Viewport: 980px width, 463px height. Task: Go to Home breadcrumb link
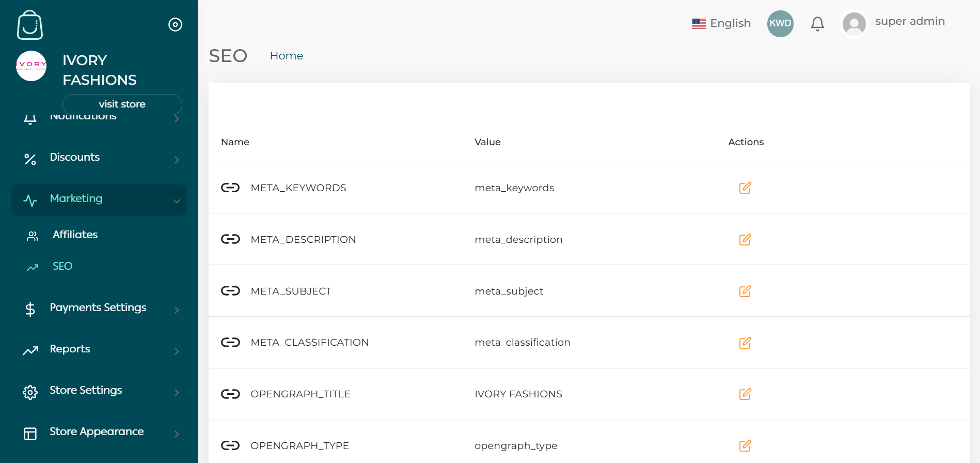click(287, 56)
